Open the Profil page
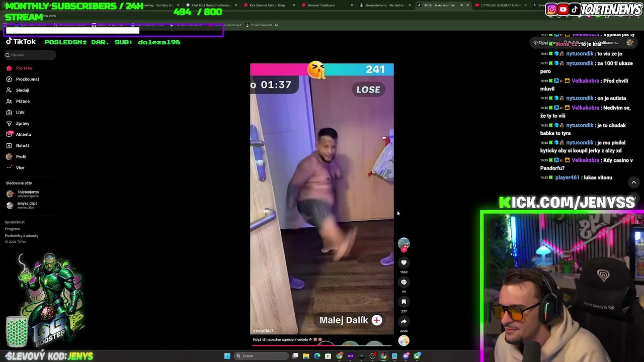The width and height of the screenshot is (644, 362). point(16,156)
